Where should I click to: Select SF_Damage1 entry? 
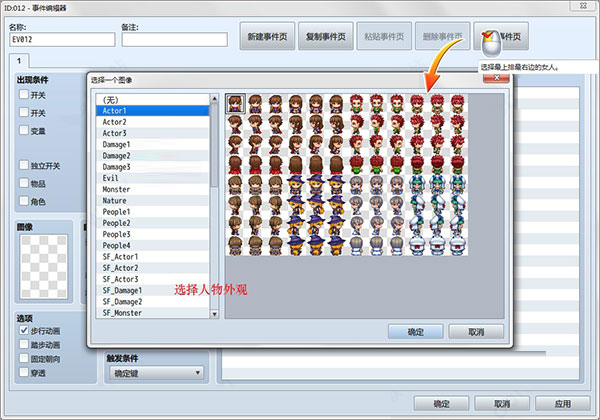point(153,290)
